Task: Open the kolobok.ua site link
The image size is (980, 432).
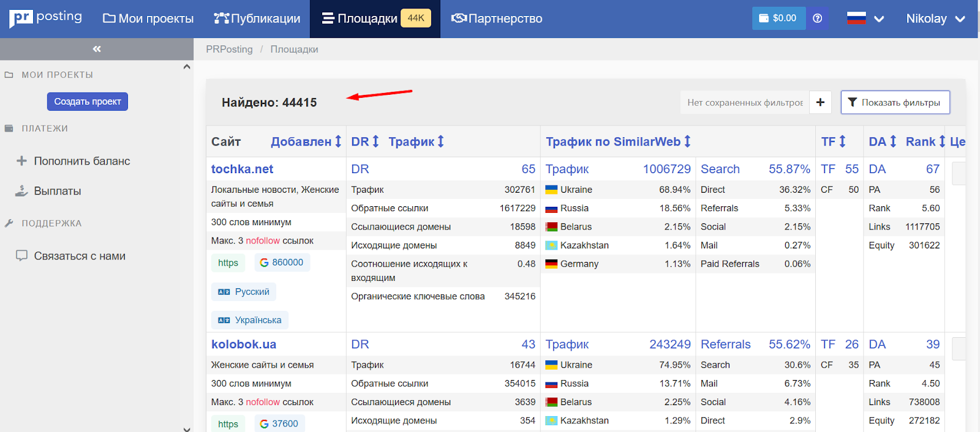Action: pos(244,344)
